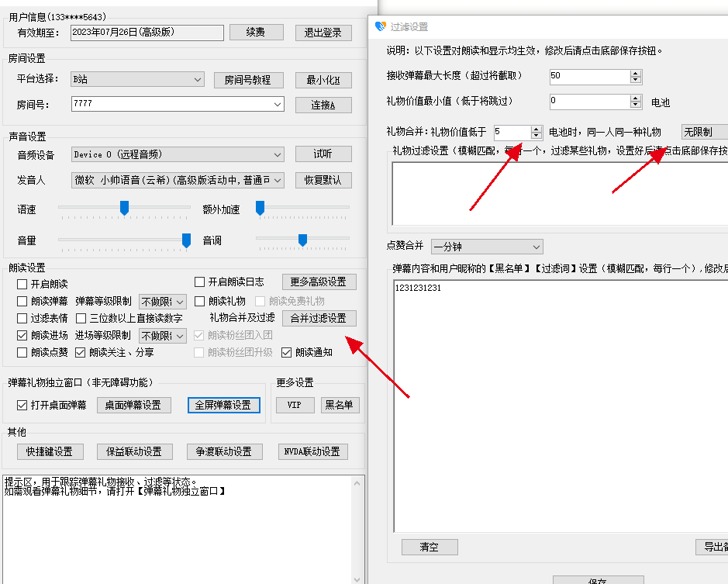This screenshot has width=728, height=584.
Task: Open the 平台选择 platform dropdown
Action: [x=137, y=79]
